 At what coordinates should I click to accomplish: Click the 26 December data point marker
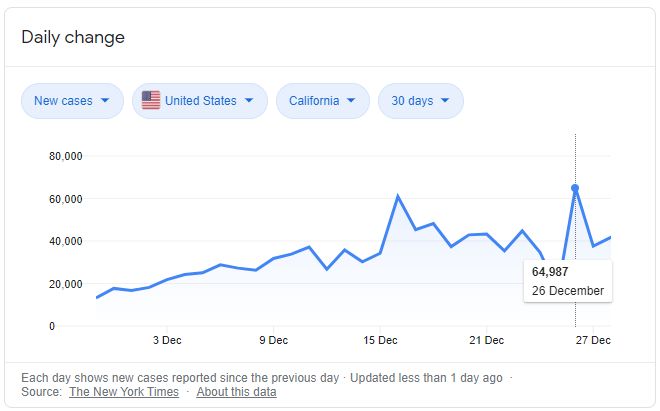[x=575, y=188]
